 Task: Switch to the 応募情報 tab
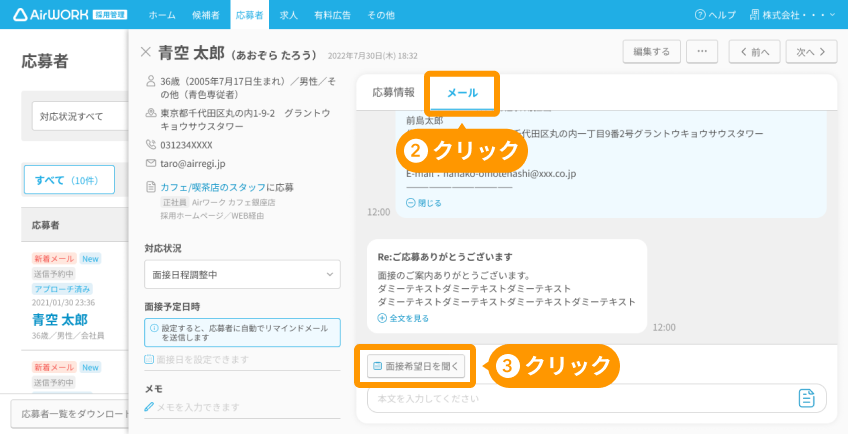pos(393,93)
